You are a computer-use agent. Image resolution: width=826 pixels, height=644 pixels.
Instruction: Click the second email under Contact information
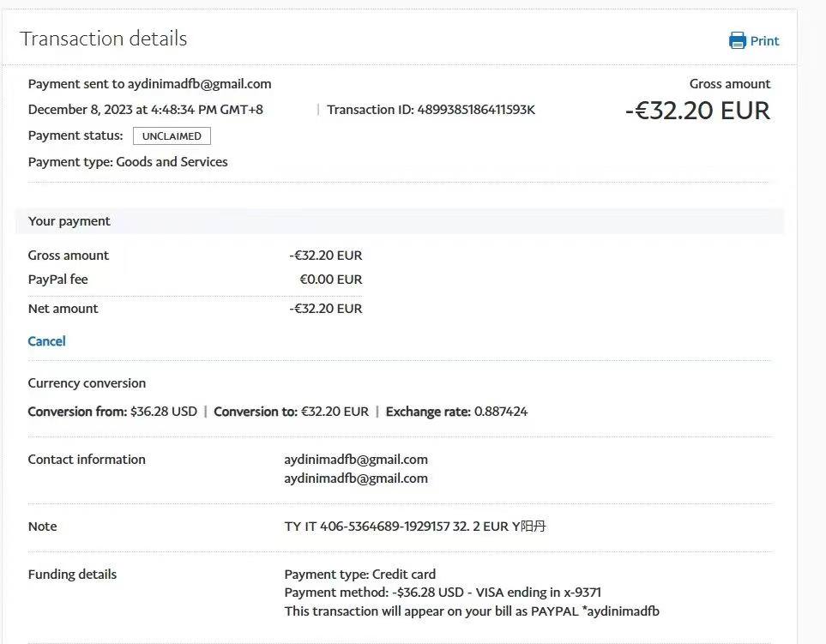pos(355,478)
